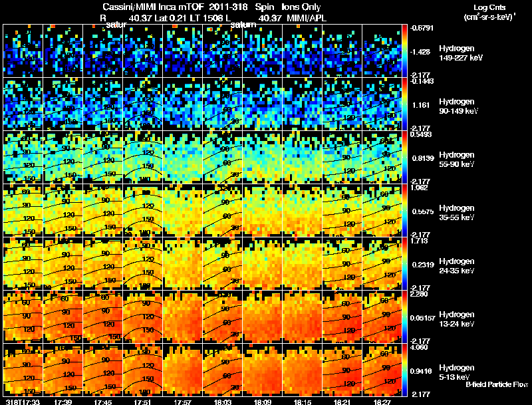Click the "18:21" time axis label
Screen dimensions: 532x405
click(342, 402)
